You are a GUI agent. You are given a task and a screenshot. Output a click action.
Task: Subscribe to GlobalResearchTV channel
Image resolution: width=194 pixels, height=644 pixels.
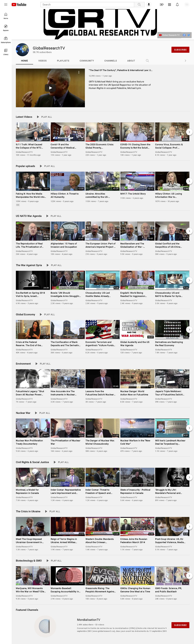point(180,50)
